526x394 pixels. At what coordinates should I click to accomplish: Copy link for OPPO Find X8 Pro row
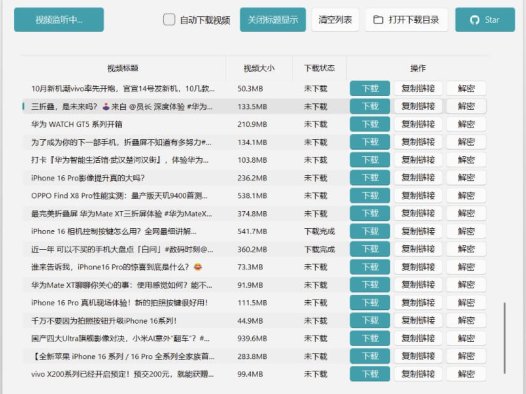coord(418,195)
